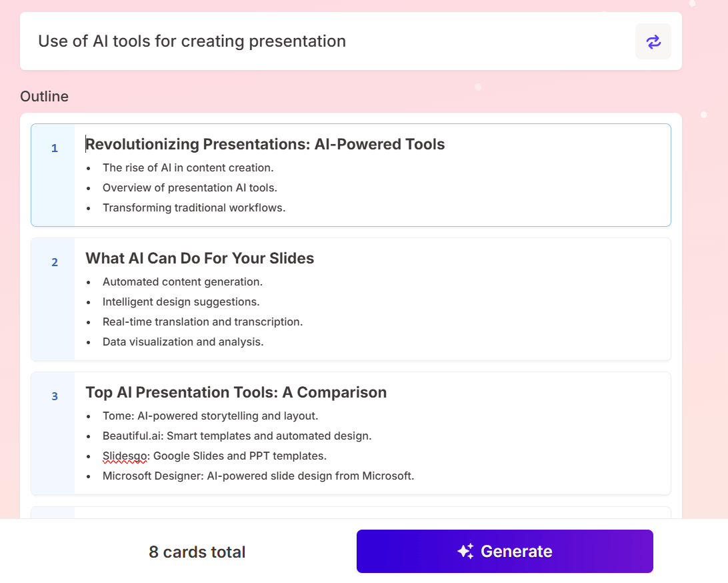Click the 8 cards total label
The width and height of the screenshot is (728, 583).
click(x=197, y=552)
